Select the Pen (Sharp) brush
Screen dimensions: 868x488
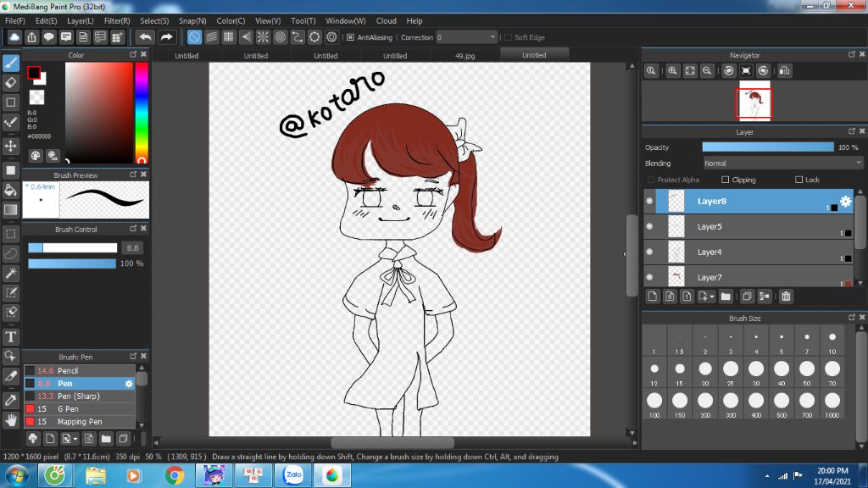(x=80, y=396)
